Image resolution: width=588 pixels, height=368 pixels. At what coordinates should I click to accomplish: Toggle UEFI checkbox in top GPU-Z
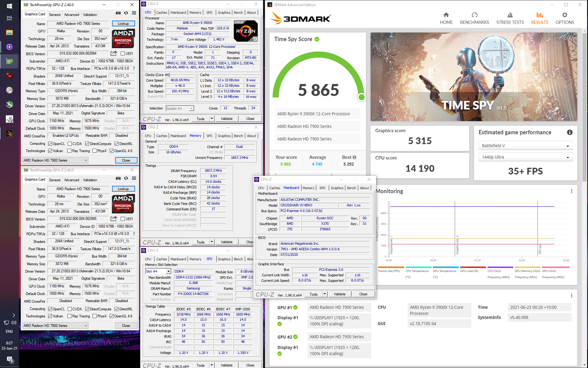tap(123, 54)
